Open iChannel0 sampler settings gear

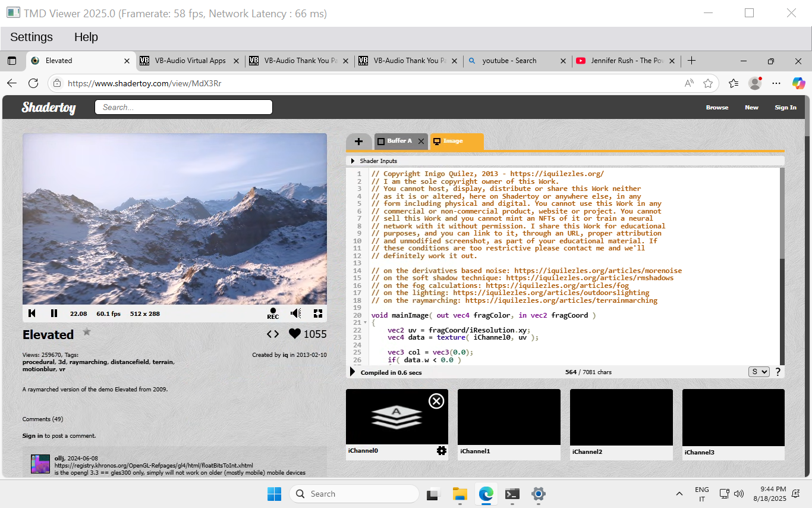[441, 451]
